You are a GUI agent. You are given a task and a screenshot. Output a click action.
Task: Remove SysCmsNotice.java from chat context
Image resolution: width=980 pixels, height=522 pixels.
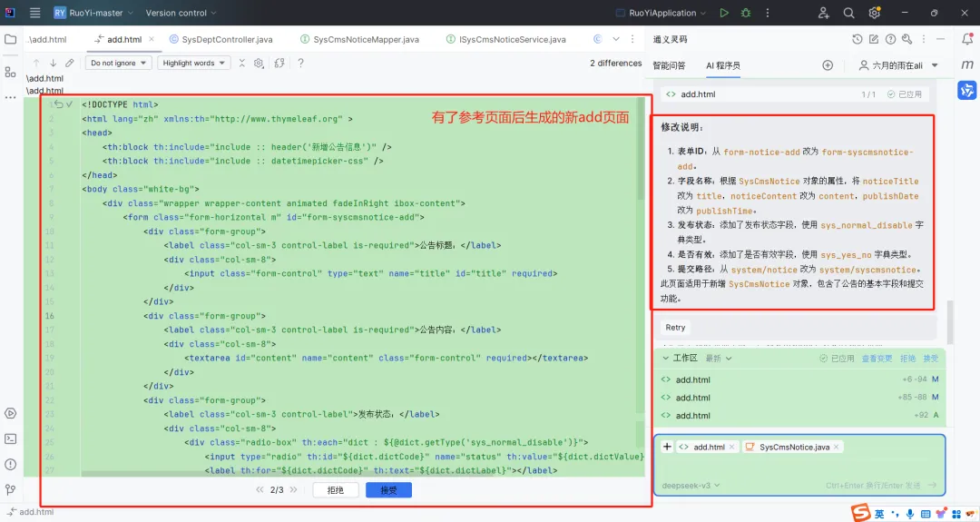tap(837, 447)
